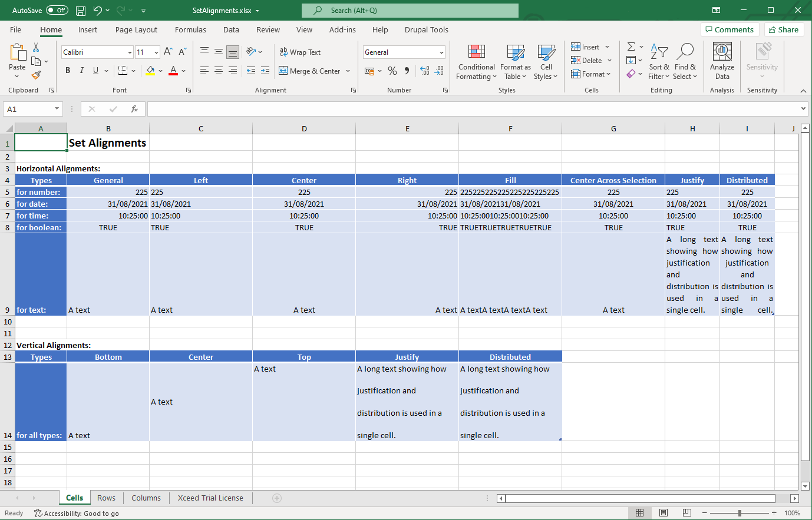Viewport: 812px width, 520px height.
Task: Switch to Page Layout view in status bar
Action: coord(664,513)
